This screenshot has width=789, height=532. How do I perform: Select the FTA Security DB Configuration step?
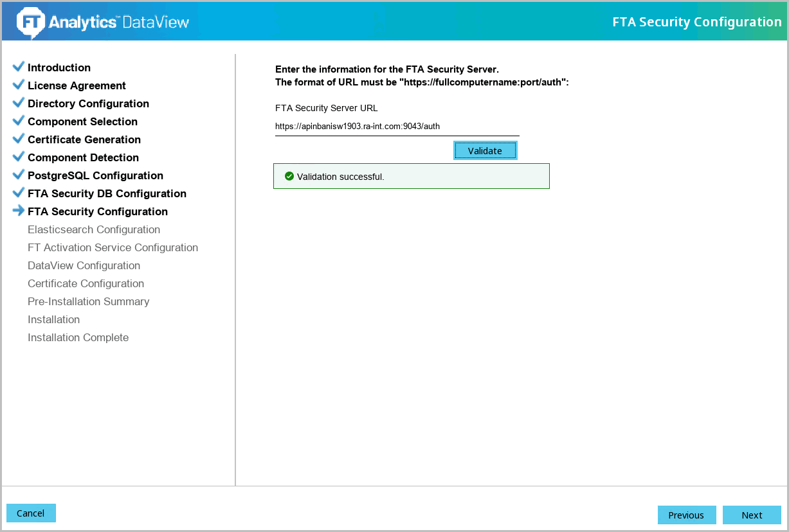pyautogui.click(x=107, y=193)
